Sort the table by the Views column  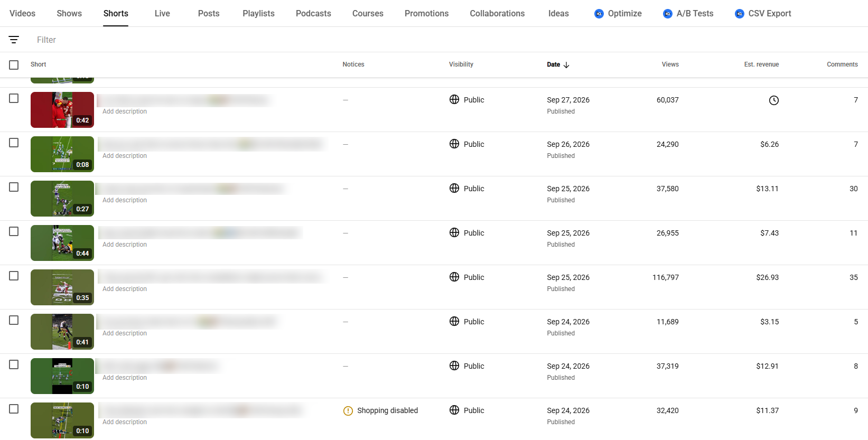tap(670, 64)
